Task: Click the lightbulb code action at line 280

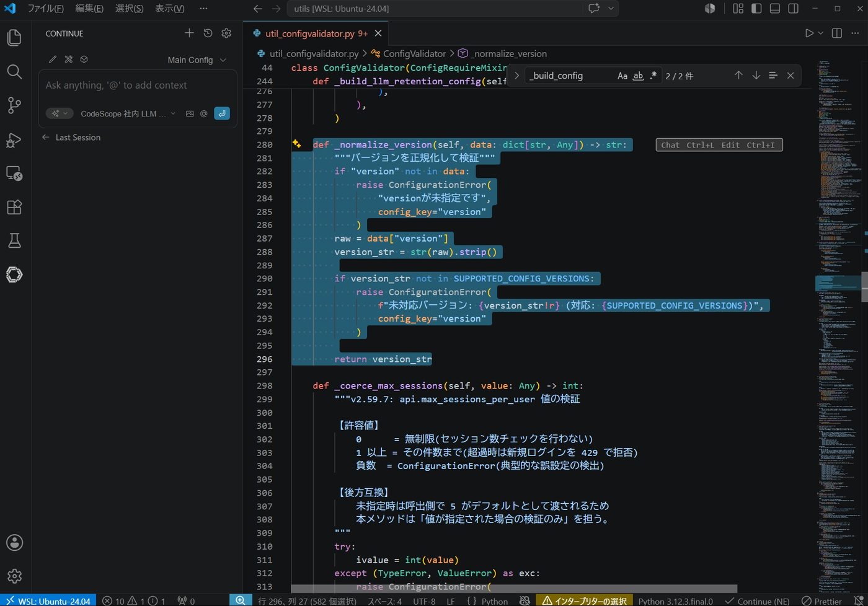Action: pyautogui.click(x=296, y=144)
